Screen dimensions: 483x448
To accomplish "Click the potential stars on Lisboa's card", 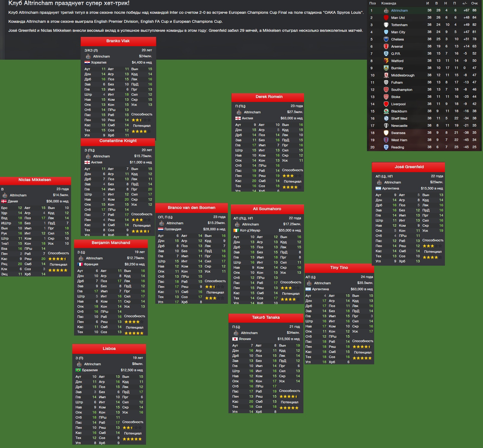I will tap(132, 439).
